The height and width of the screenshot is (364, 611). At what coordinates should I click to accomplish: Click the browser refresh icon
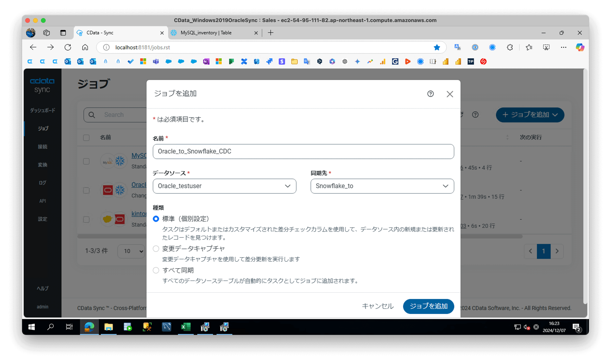tap(68, 47)
